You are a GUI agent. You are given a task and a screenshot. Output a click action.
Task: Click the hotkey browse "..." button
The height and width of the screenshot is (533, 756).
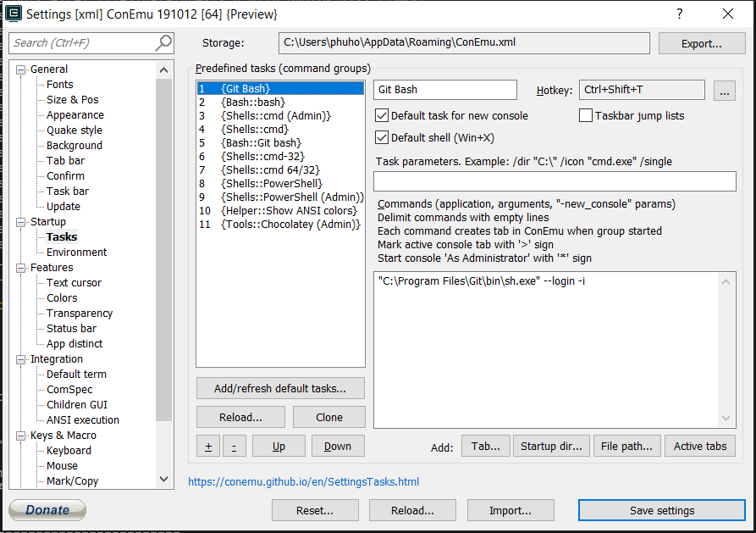[725, 90]
